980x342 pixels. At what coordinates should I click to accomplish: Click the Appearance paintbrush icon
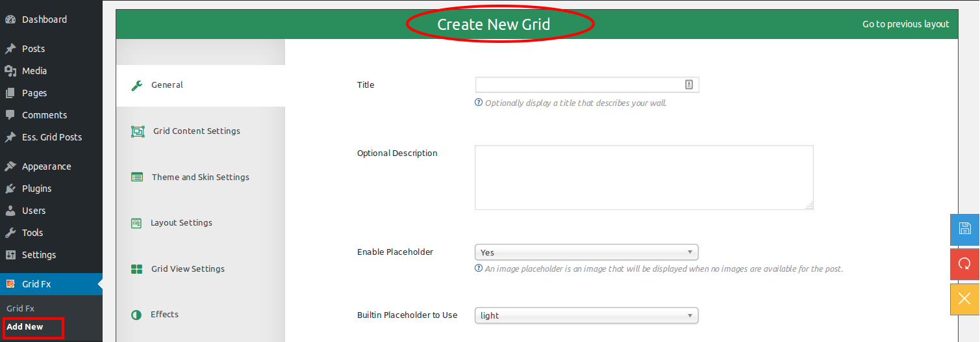10,166
